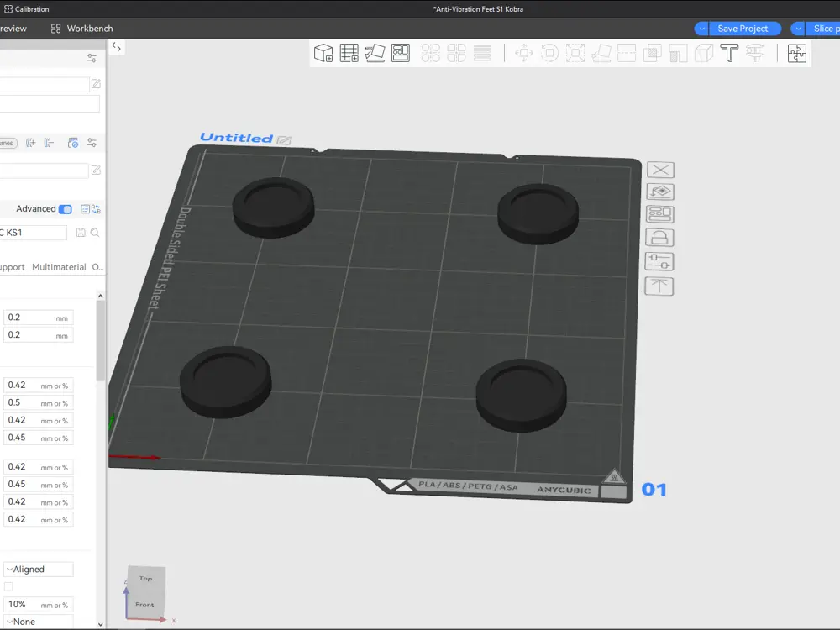Select the Mesh boolean tool icon
The image size is (840, 630).
point(653,53)
